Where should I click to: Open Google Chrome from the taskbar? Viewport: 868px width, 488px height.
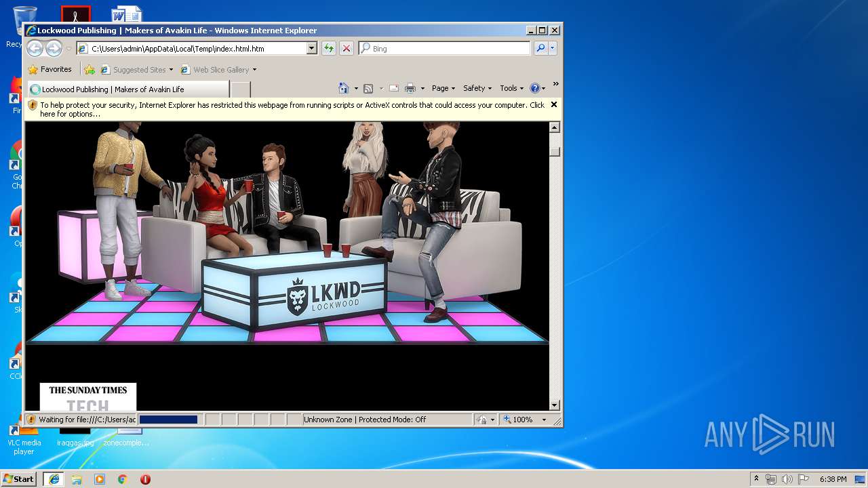[x=123, y=479]
